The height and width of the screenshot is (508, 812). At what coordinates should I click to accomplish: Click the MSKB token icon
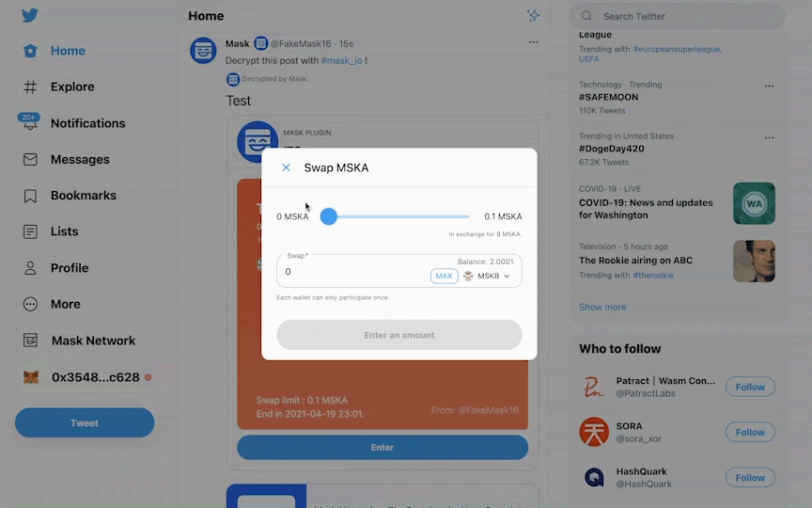point(468,276)
